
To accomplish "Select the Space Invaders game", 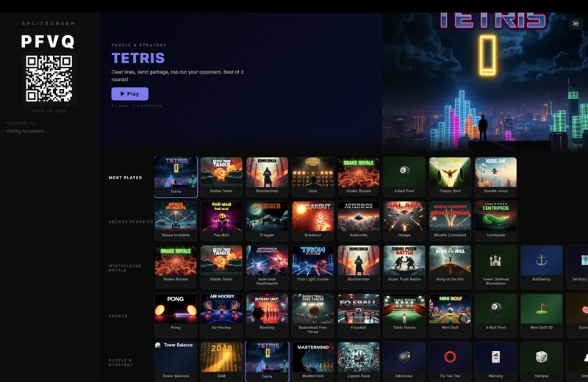I will (x=176, y=221).
